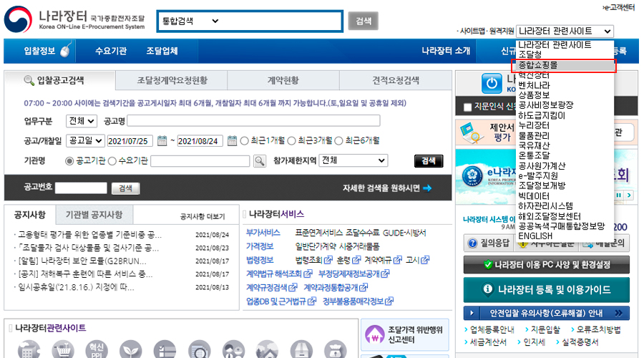Click the 제안서 평가 document icon

pyautogui.click(x=472, y=132)
